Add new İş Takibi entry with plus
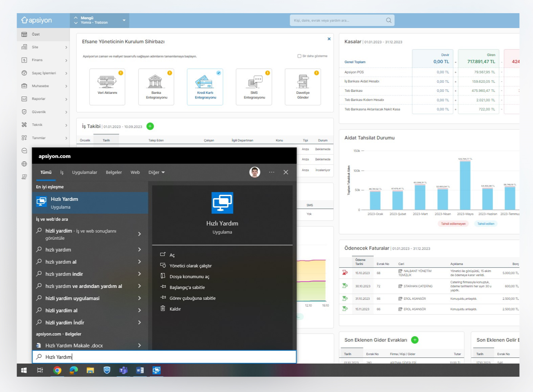533x392 pixels. click(150, 126)
